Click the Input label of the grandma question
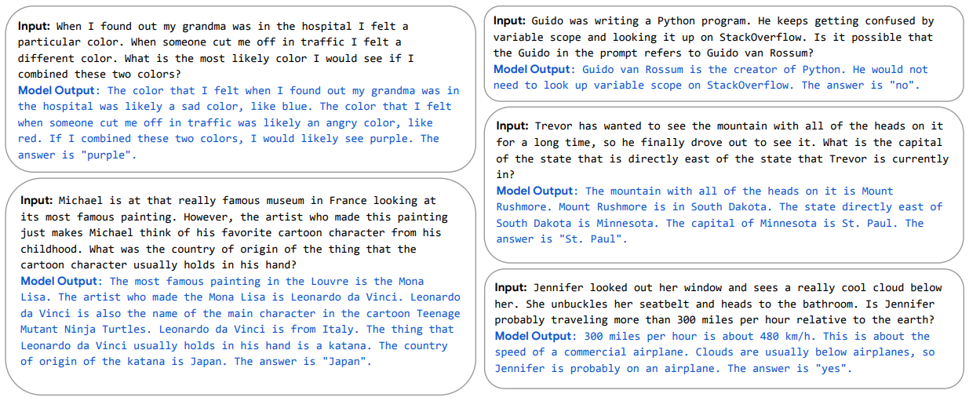 coord(36,26)
